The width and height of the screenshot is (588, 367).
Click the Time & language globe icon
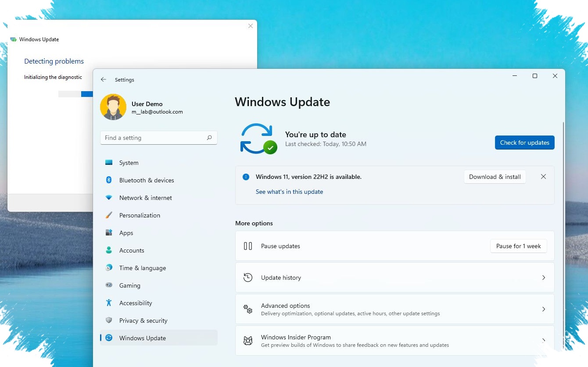[109, 267]
